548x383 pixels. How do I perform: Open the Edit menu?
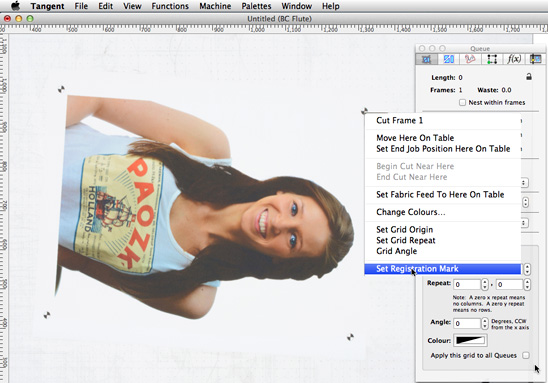106,6
